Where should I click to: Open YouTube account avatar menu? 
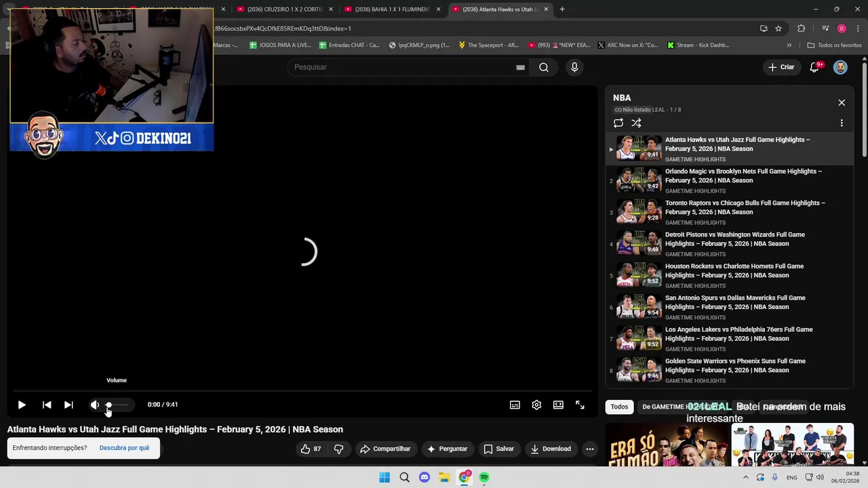[840, 67]
